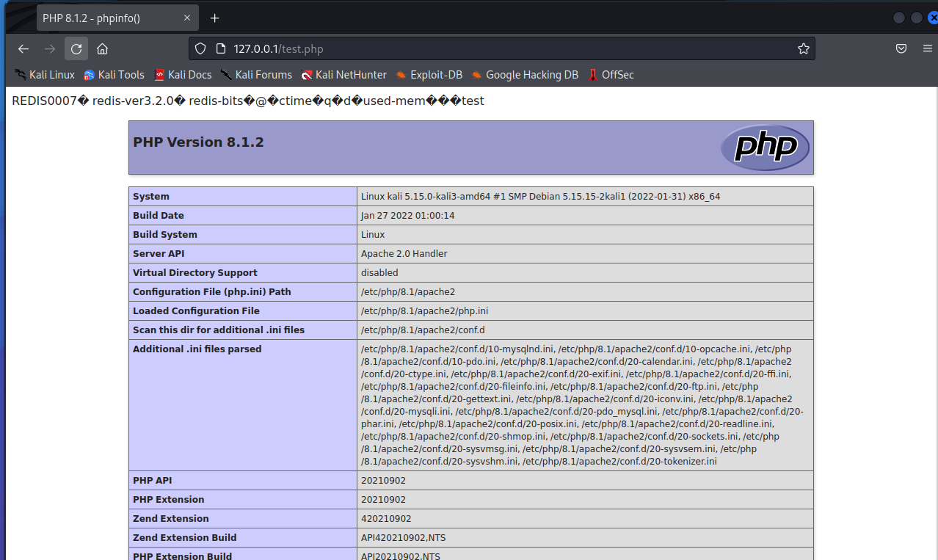Screen dimensions: 938x560
Task: Select the Build Date label
Action: click(x=159, y=216)
